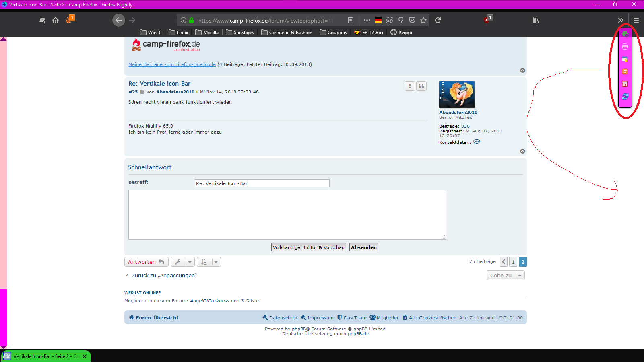Open the Foren-Übersicht link
644x362 pixels.
point(154,318)
